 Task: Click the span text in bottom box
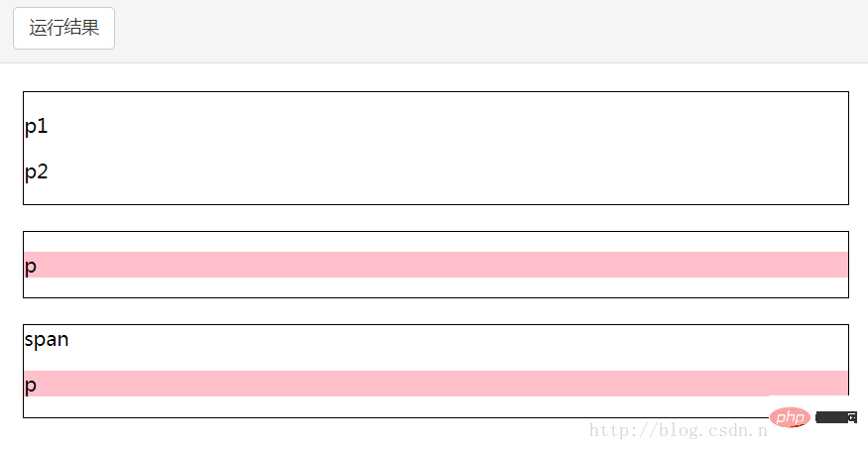click(47, 340)
